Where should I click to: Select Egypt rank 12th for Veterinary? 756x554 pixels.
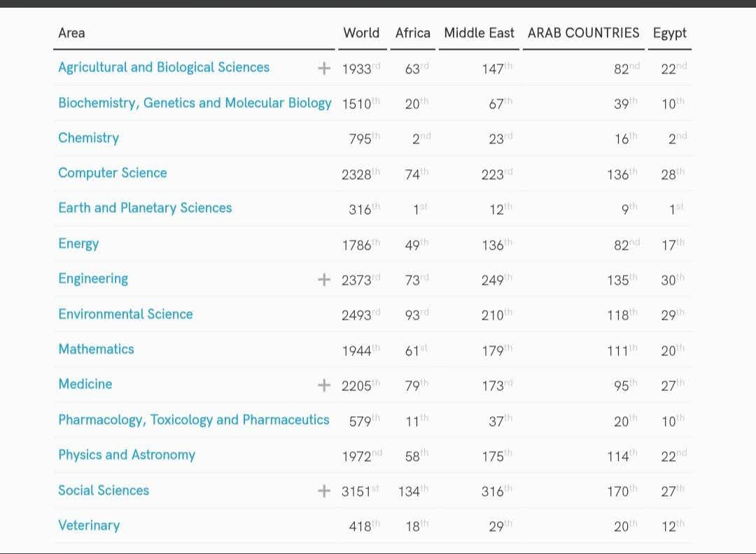pyautogui.click(x=673, y=526)
